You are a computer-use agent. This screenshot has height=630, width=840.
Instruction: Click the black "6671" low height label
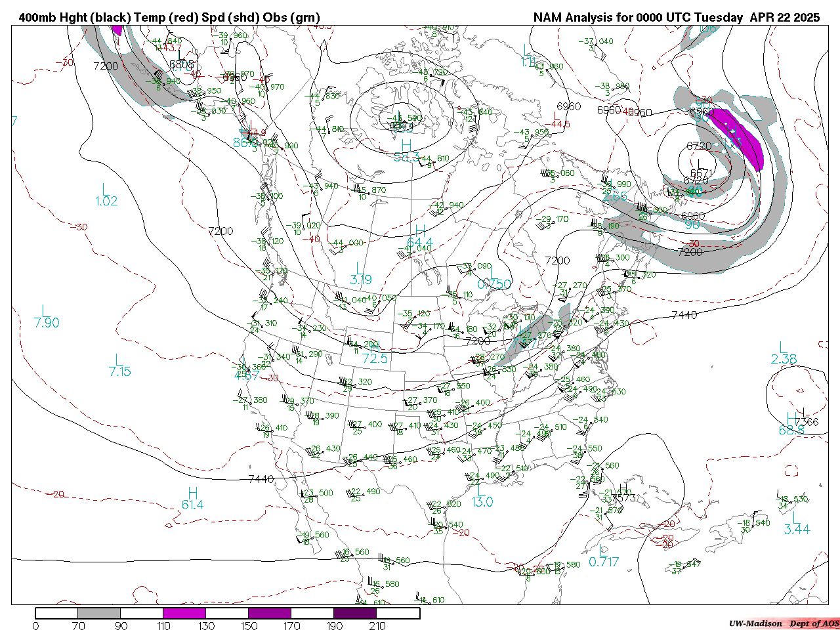[x=702, y=173]
